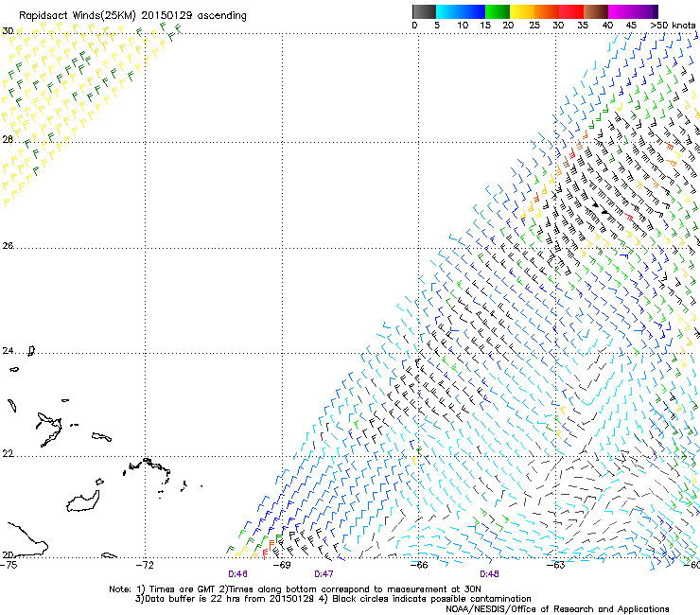Click the '40' label under the color legend
The image size is (700, 615).
tap(607, 26)
